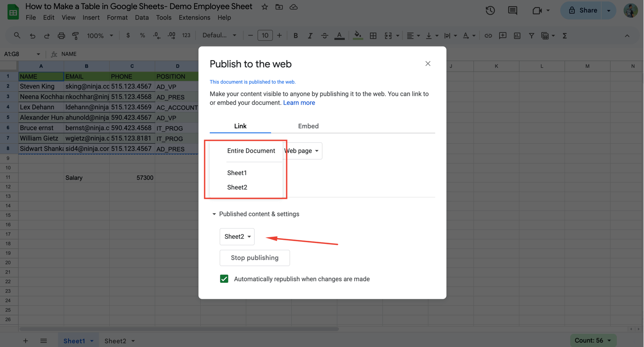Screen dimensions: 644x347
Task: Toggle automatically republish checkbox
Action: pos(224,279)
